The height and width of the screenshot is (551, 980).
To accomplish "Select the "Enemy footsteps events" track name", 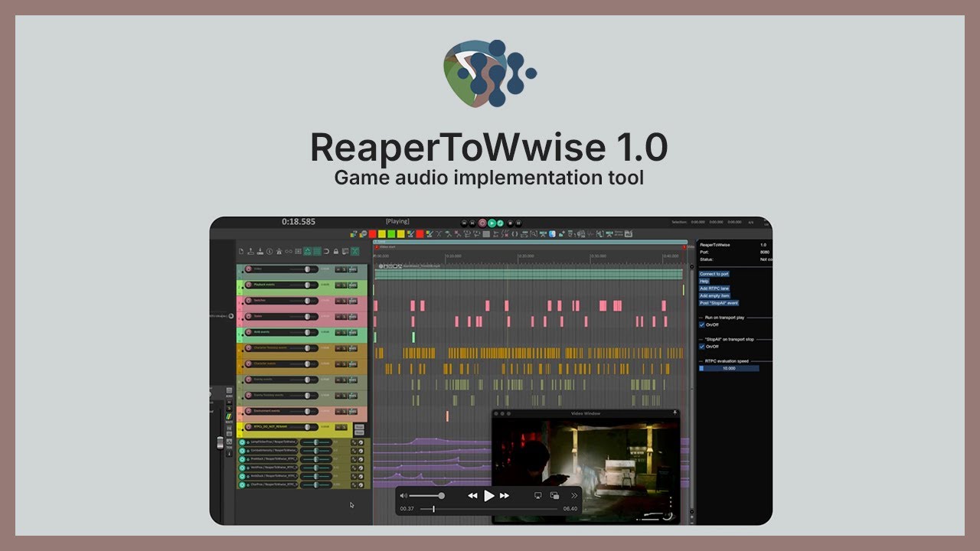I will click(x=269, y=395).
